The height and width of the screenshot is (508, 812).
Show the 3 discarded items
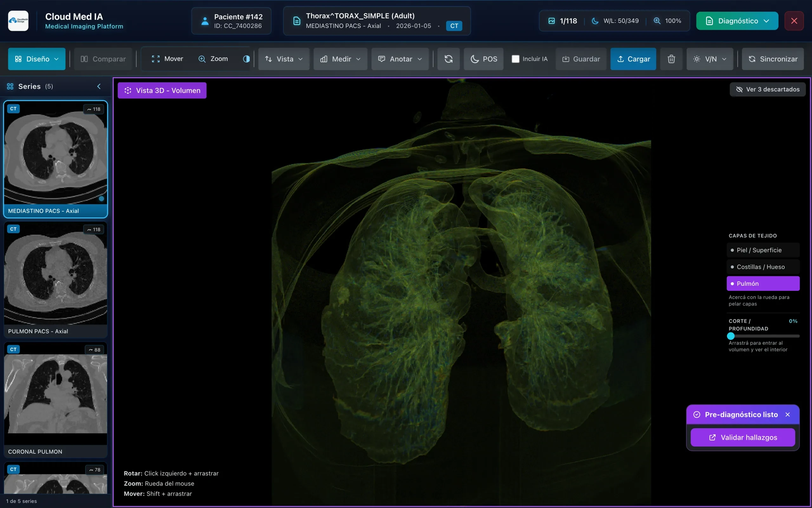click(767, 89)
